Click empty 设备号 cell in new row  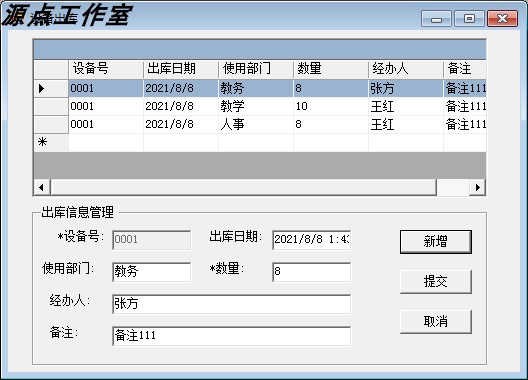106,142
